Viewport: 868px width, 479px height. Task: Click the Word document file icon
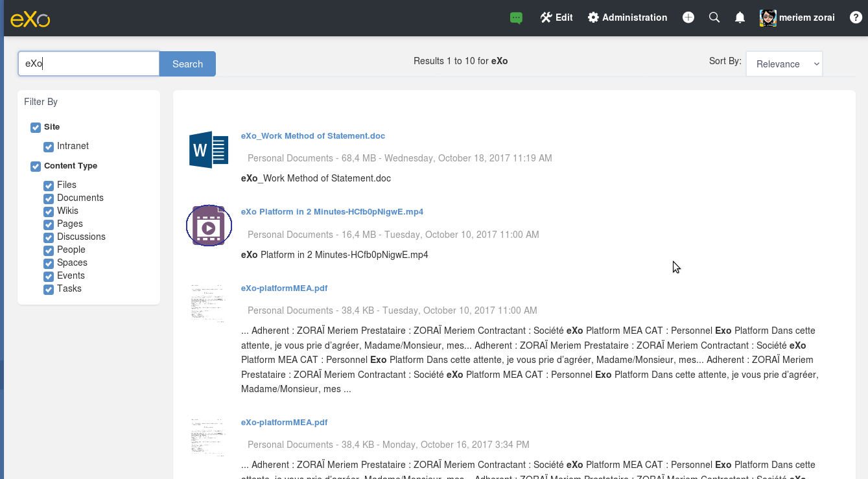coord(209,150)
